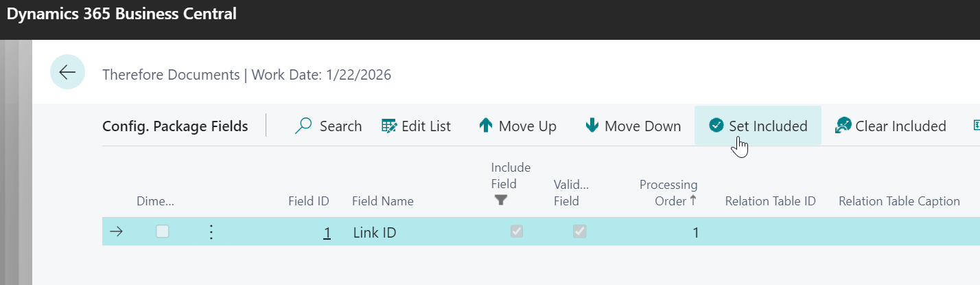Click the filter funnel under Include Field
This screenshot has width=980, height=285.
click(x=501, y=201)
